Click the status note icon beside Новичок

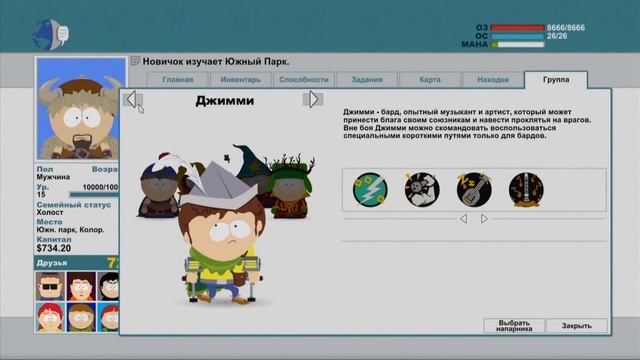(135, 61)
